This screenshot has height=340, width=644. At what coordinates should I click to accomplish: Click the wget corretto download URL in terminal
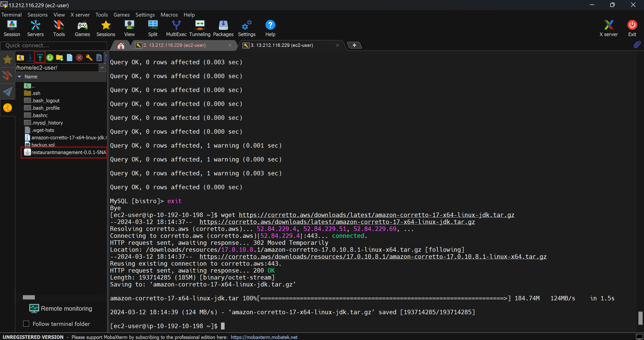pyautogui.click(x=376, y=215)
